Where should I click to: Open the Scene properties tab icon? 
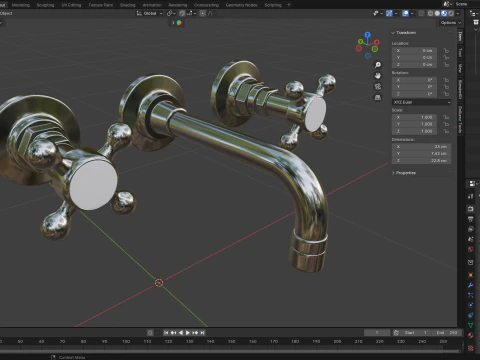point(471,239)
